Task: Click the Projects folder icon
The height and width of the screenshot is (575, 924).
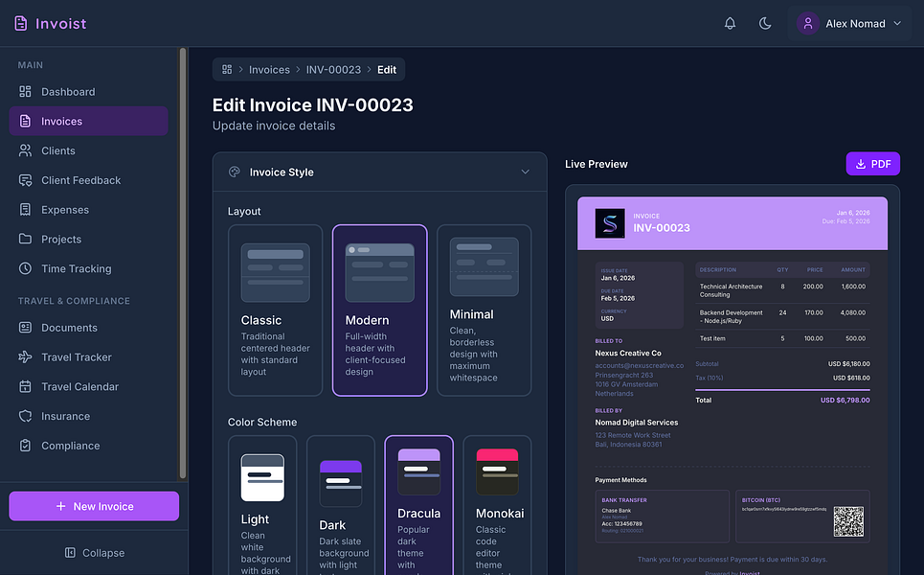Action: 25,239
